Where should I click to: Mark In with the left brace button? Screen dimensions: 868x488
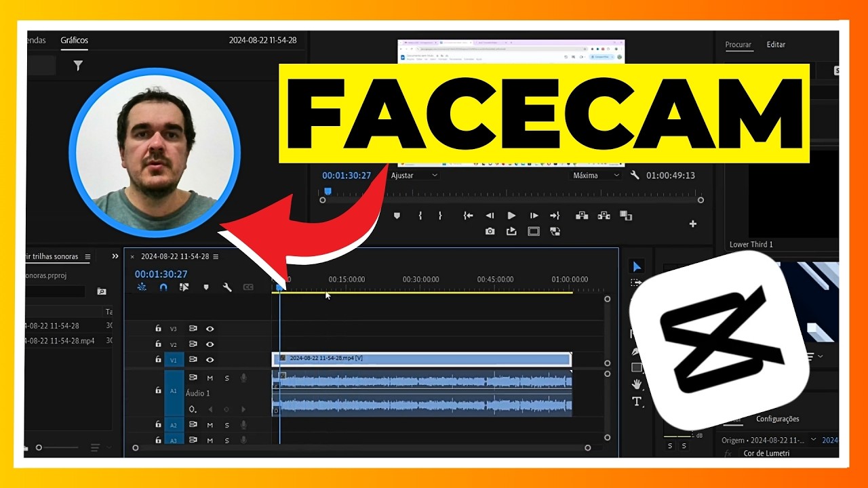pyautogui.click(x=420, y=216)
